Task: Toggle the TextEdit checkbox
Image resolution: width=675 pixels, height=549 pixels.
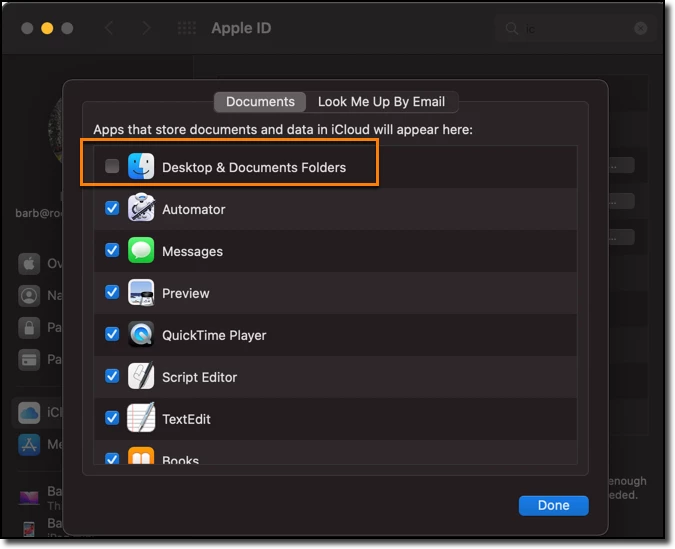Action: click(112, 418)
